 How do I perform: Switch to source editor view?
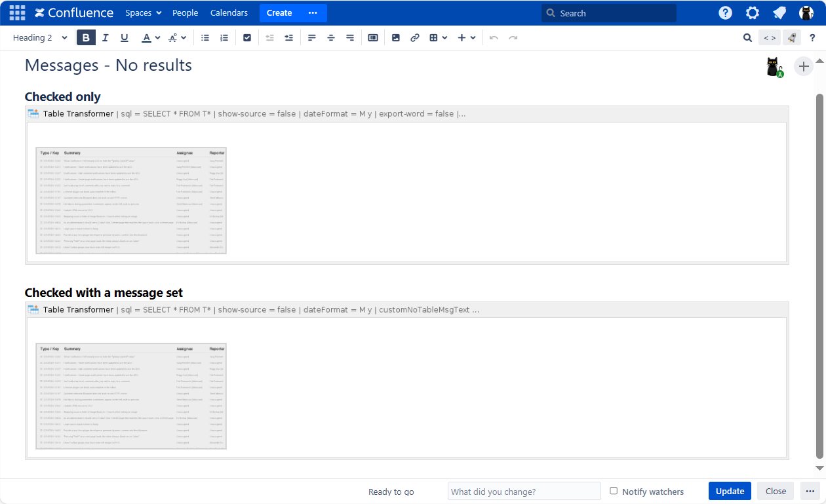(770, 38)
